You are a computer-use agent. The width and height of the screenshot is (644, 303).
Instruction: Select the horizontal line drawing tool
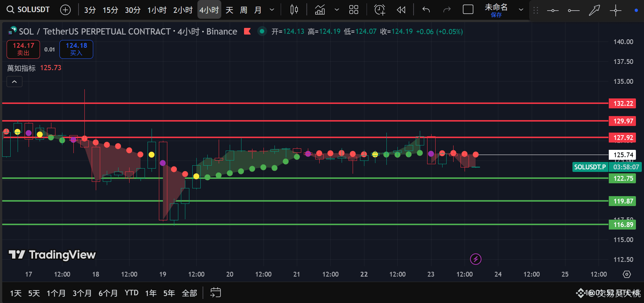pyautogui.click(x=553, y=11)
